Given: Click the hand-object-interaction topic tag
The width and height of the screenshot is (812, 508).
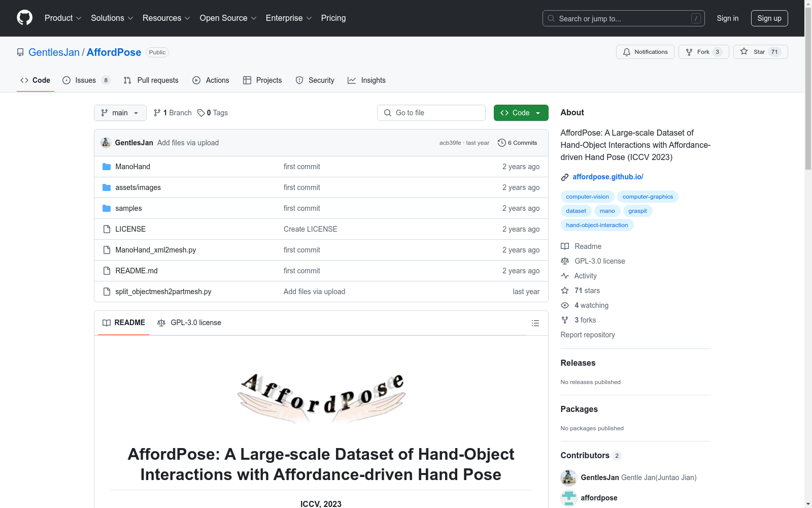Looking at the screenshot, I should (597, 225).
